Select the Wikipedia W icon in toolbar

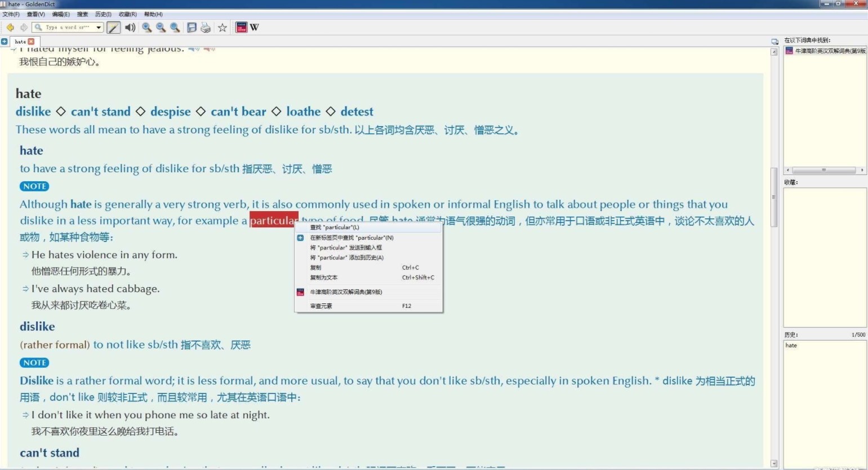point(255,27)
